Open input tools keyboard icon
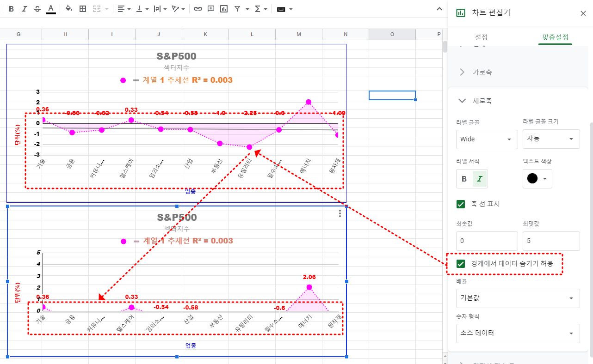The height and width of the screenshot is (364, 593). pyautogui.click(x=281, y=9)
